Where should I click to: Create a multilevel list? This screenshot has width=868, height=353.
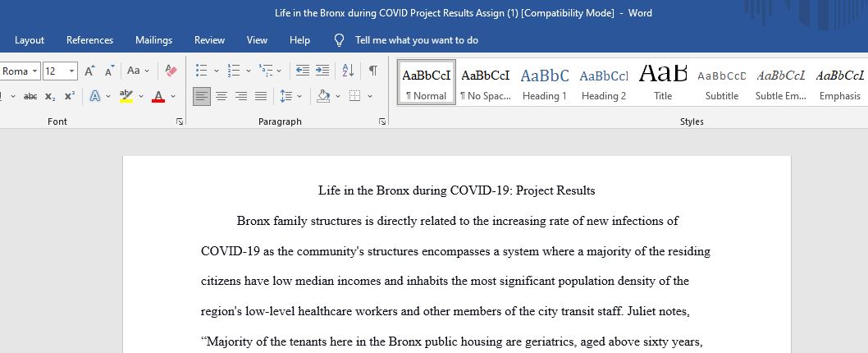tap(266, 71)
